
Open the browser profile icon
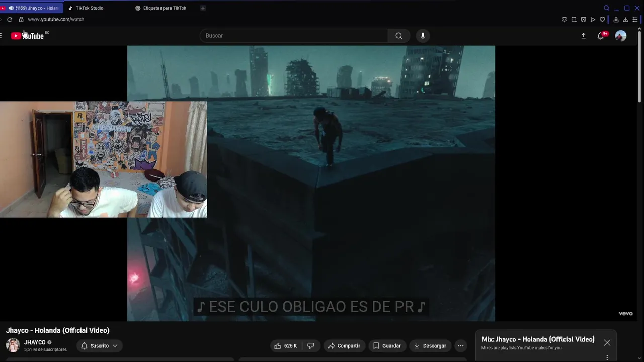tap(616, 20)
